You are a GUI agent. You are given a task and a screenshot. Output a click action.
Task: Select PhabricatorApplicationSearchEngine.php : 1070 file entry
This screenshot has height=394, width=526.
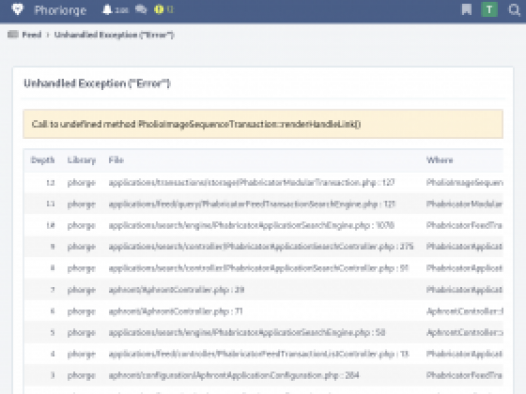click(251, 225)
